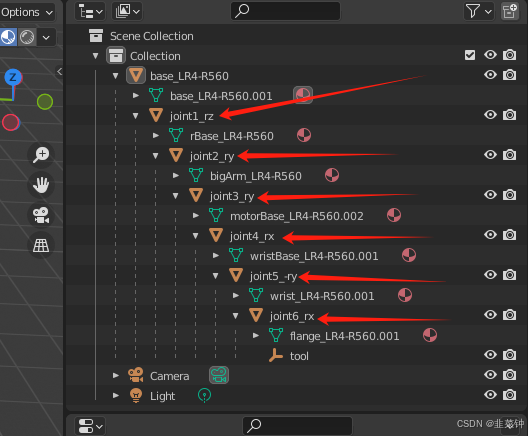Open lower editor type dropdown
528x436 pixels.
90,426
